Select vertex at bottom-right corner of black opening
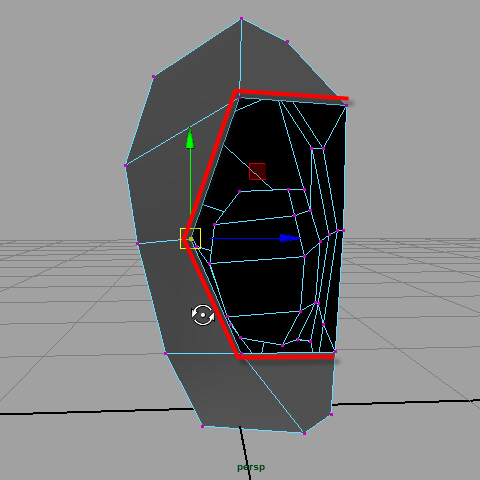This screenshot has height=480, width=480. click(335, 351)
